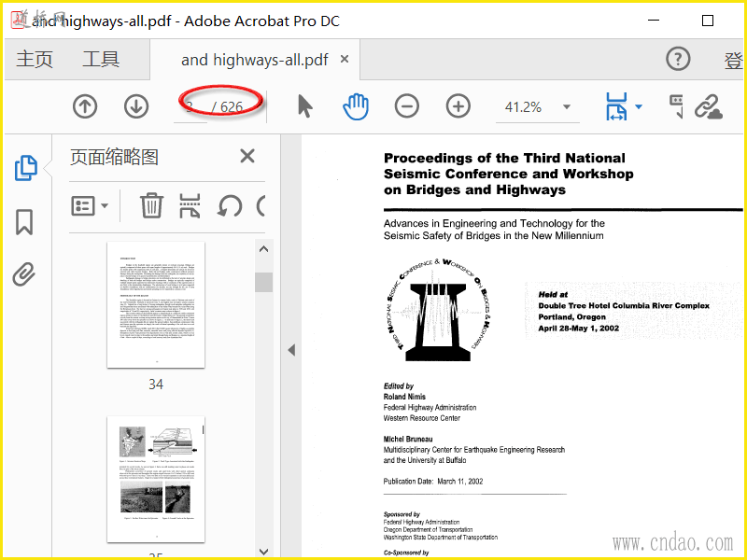Click 'Publication Date: March 11, 2002' text

433,482
